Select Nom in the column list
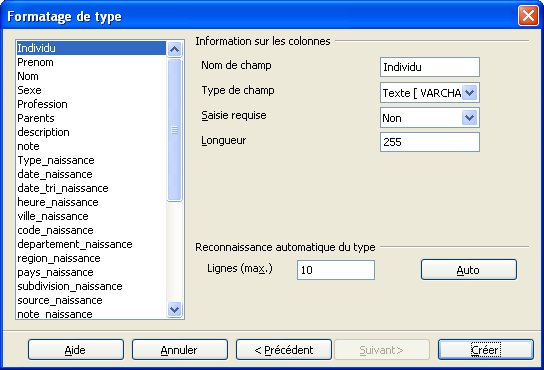 point(91,76)
